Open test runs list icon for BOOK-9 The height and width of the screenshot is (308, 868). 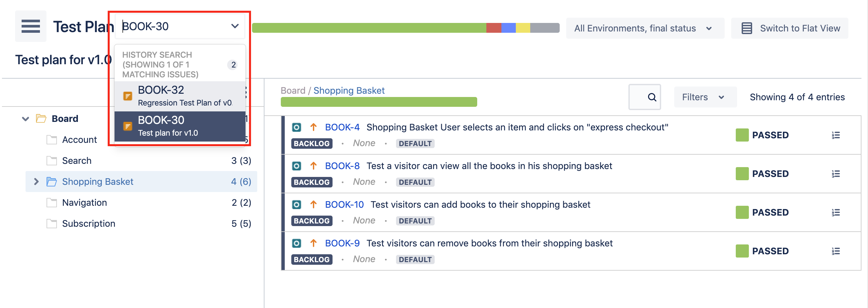836,251
